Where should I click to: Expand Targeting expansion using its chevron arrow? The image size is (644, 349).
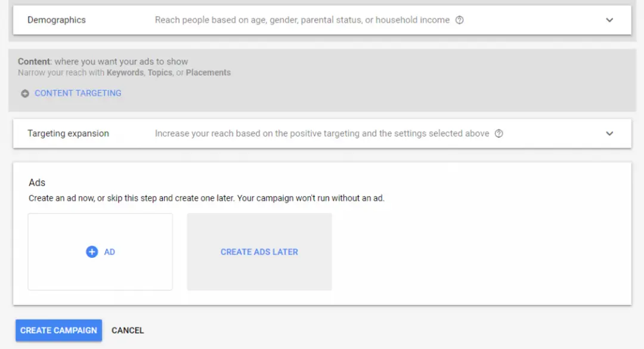coord(609,134)
